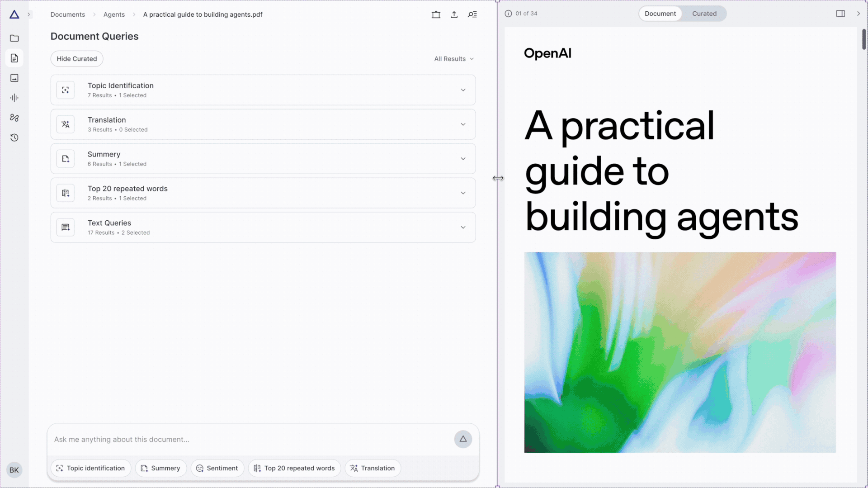Image resolution: width=868 pixels, height=488 pixels.
Task: Switch to the Curated tab
Action: point(704,14)
